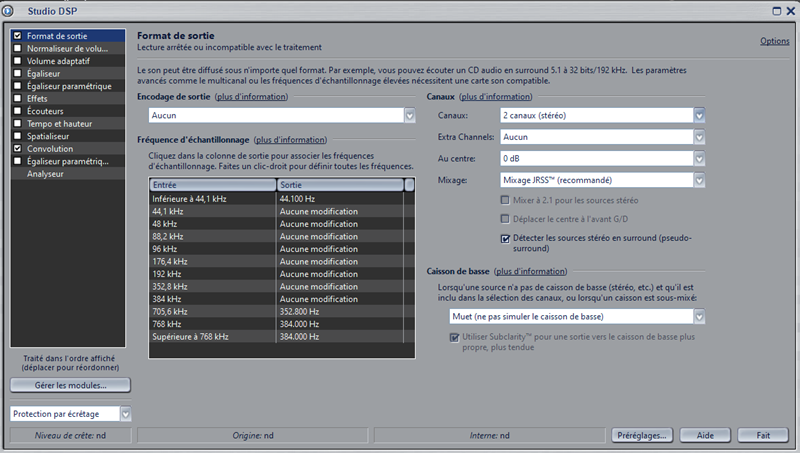Click the Sortie cell for 192 kHz
Screen dimensions: 800x453
[340, 274]
